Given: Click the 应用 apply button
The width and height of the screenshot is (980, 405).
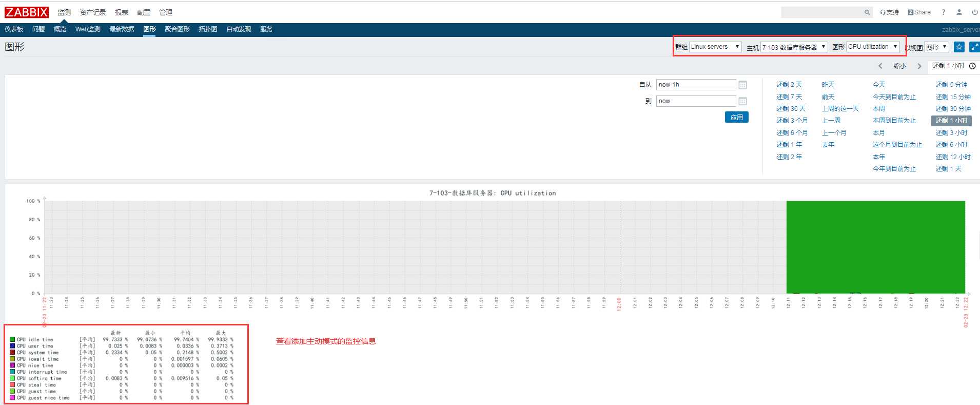Looking at the screenshot, I should pyautogui.click(x=737, y=117).
